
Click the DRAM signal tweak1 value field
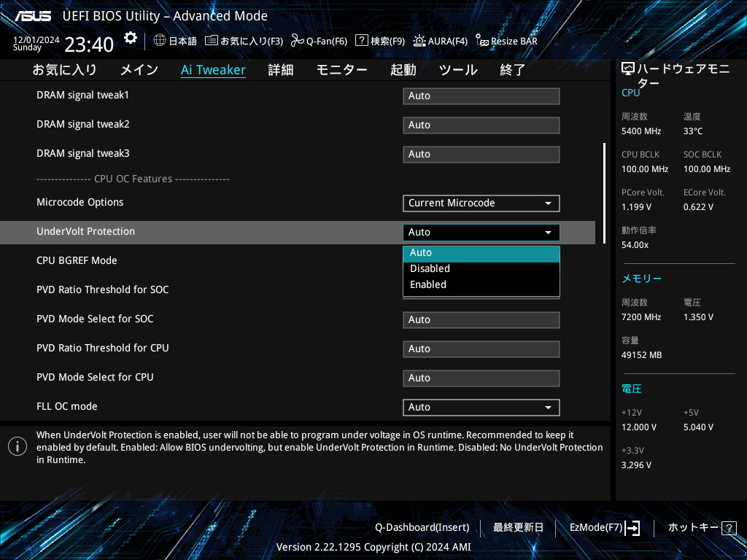[x=481, y=96]
